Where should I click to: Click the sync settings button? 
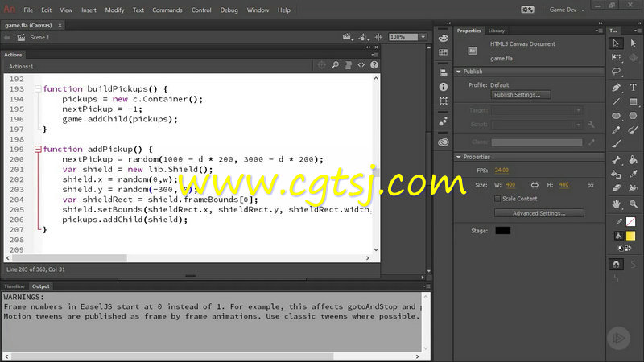click(x=527, y=10)
